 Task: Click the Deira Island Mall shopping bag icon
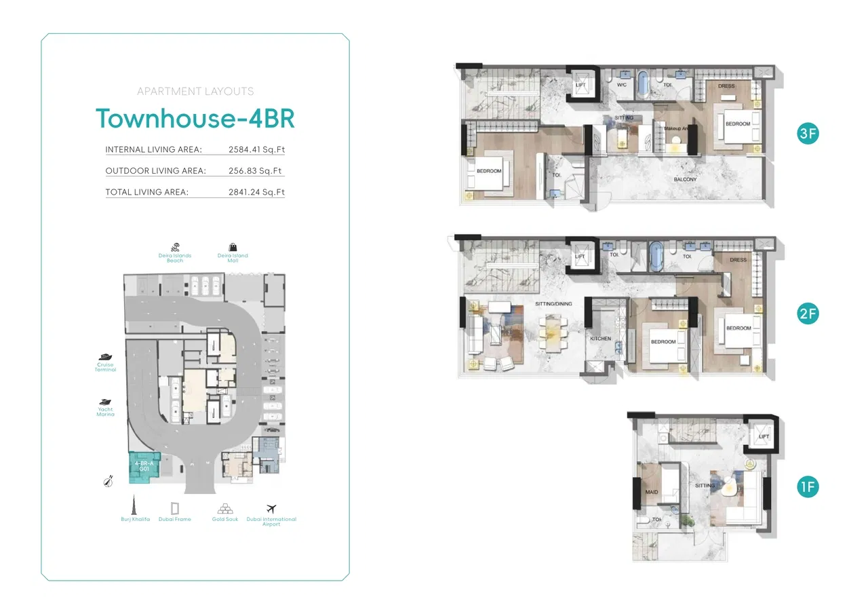tap(233, 247)
